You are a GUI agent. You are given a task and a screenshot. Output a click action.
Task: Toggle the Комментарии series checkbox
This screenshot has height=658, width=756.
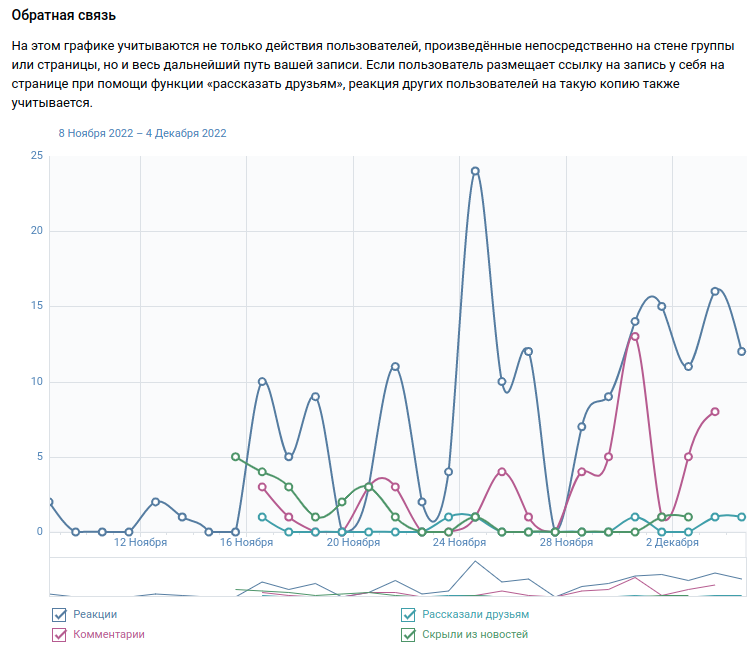(58, 635)
